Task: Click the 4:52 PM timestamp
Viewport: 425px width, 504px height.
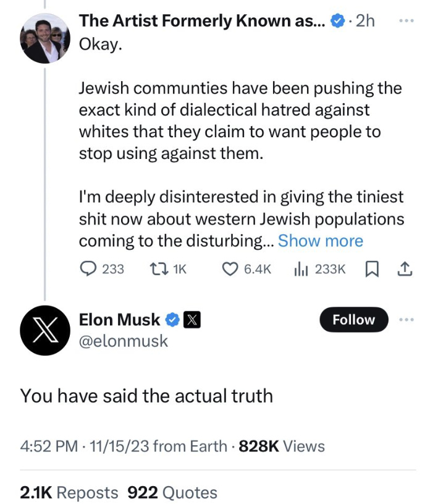Action: [49, 446]
